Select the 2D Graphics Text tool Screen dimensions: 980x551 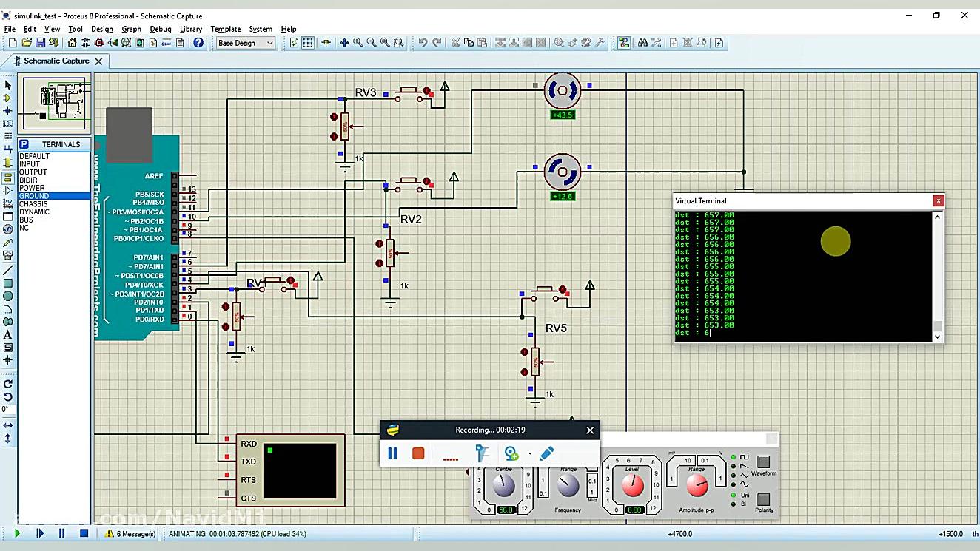click(8, 335)
